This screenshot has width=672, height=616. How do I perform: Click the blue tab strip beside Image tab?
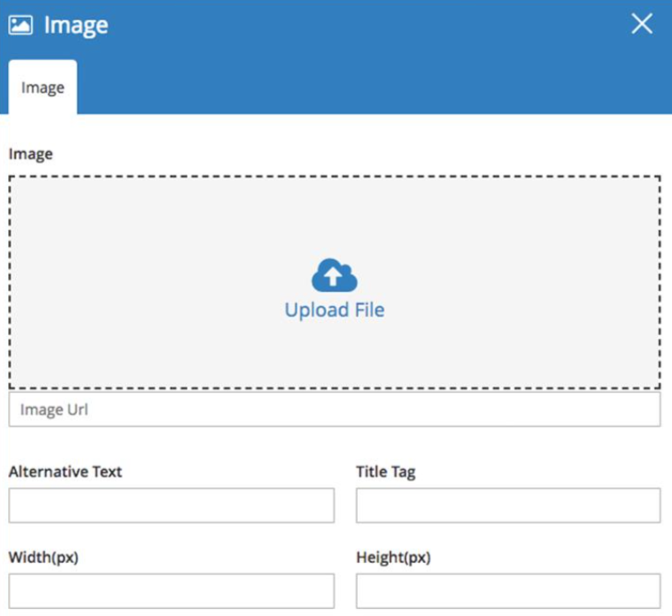(x=373, y=87)
